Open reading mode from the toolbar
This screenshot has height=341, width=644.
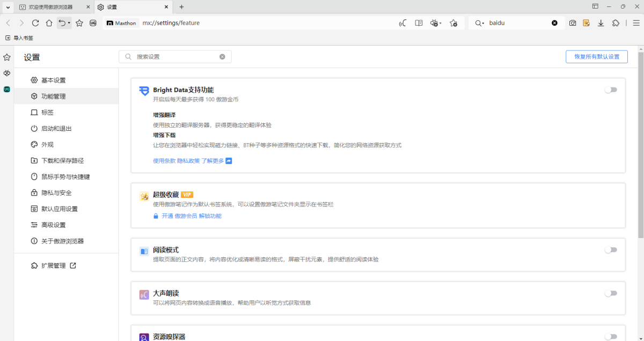click(x=419, y=23)
